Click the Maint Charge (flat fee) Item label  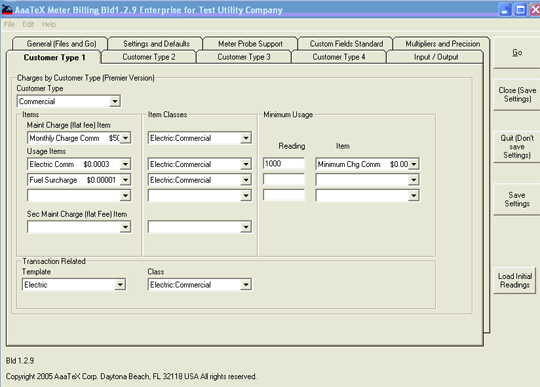[69, 125]
